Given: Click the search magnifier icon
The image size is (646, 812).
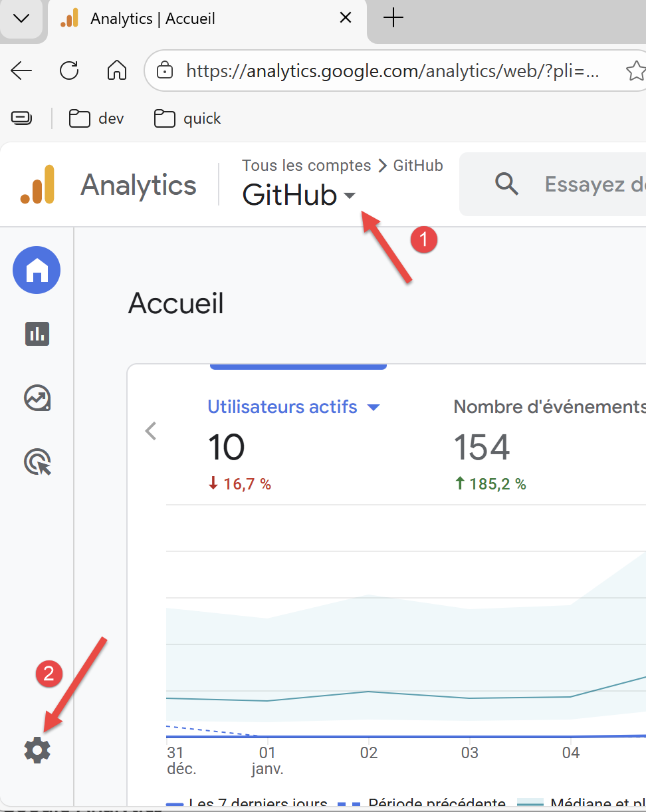Looking at the screenshot, I should tap(506, 184).
